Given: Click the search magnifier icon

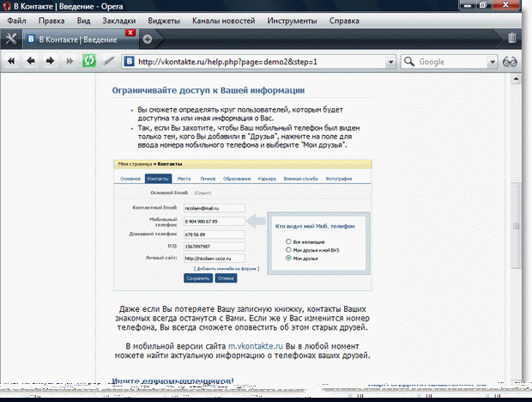Looking at the screenshot, I should click(409, 62).
